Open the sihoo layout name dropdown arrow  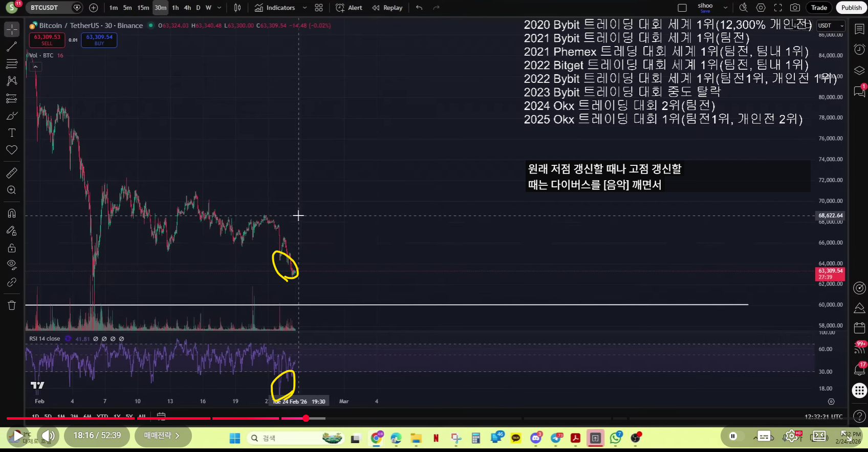tap(725, 8)
